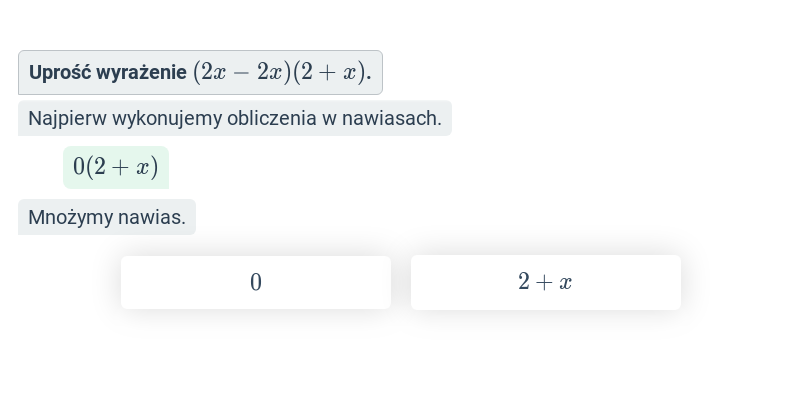Click the green step box 0(2 + x)
This screenshot has height=400, width=800.
[116, 167]
